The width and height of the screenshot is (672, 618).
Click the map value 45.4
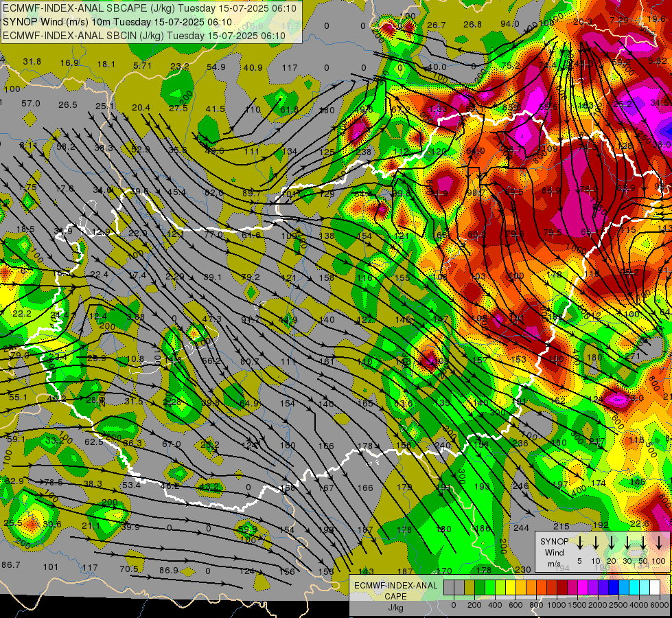point(176,192)
